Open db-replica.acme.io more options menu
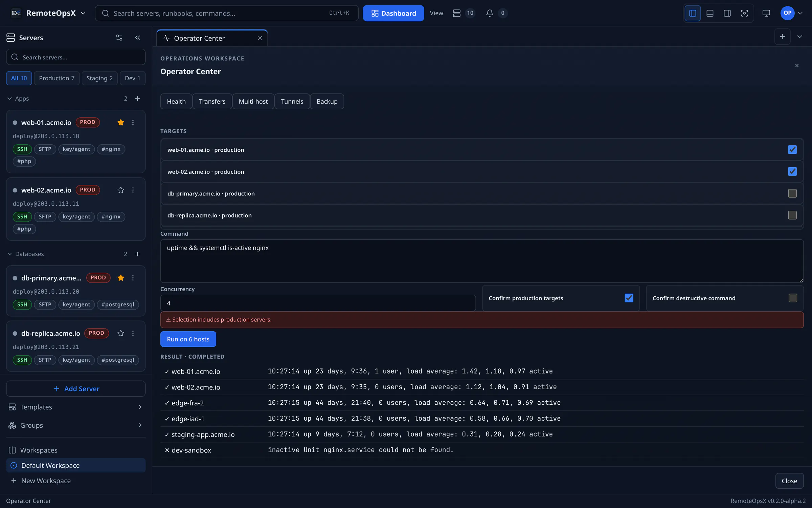 click(133, 333)
